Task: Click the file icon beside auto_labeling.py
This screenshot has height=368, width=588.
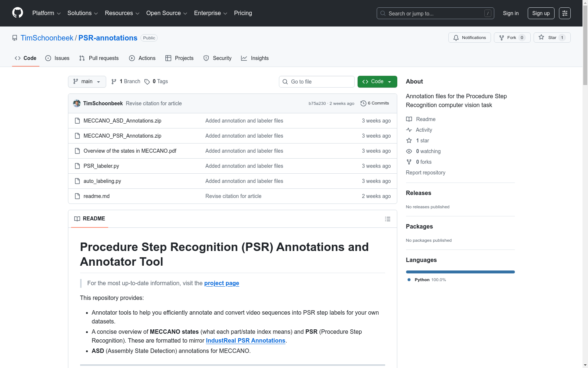Action: [77, 181]
